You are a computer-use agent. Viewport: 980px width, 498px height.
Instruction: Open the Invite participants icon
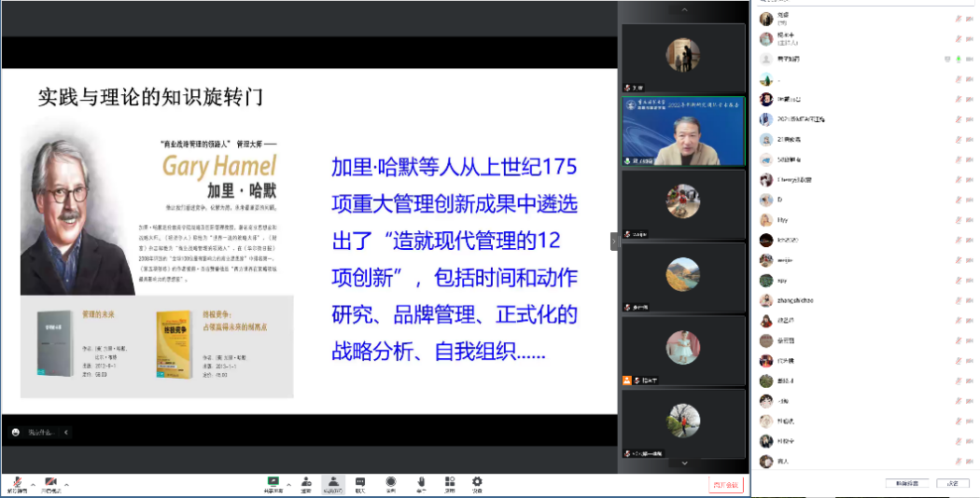click(305, 482)
